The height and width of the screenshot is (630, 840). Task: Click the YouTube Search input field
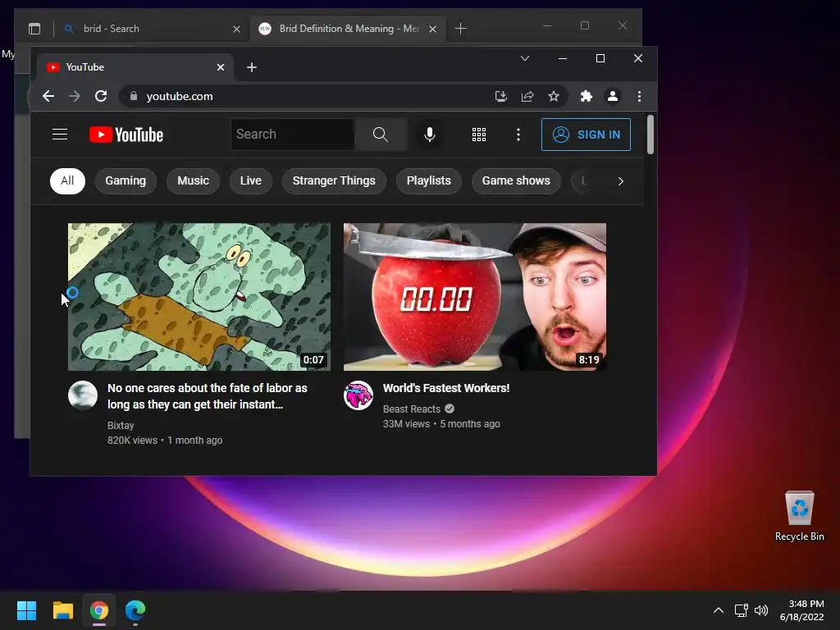(293, 135)
